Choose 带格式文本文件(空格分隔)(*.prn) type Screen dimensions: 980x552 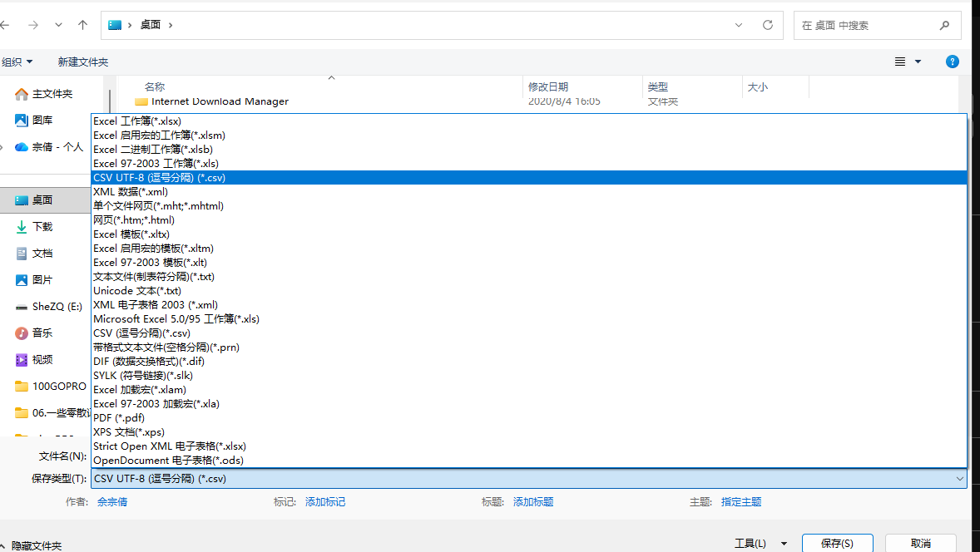pos(529,347)
